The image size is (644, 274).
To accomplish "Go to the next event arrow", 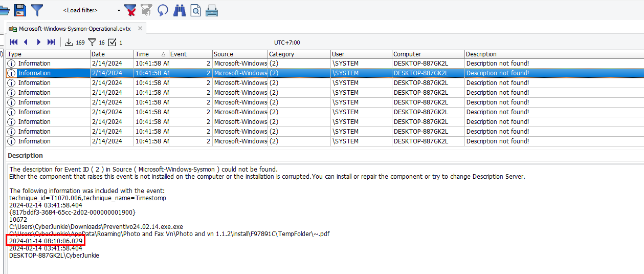I will (x=38, y=43).
